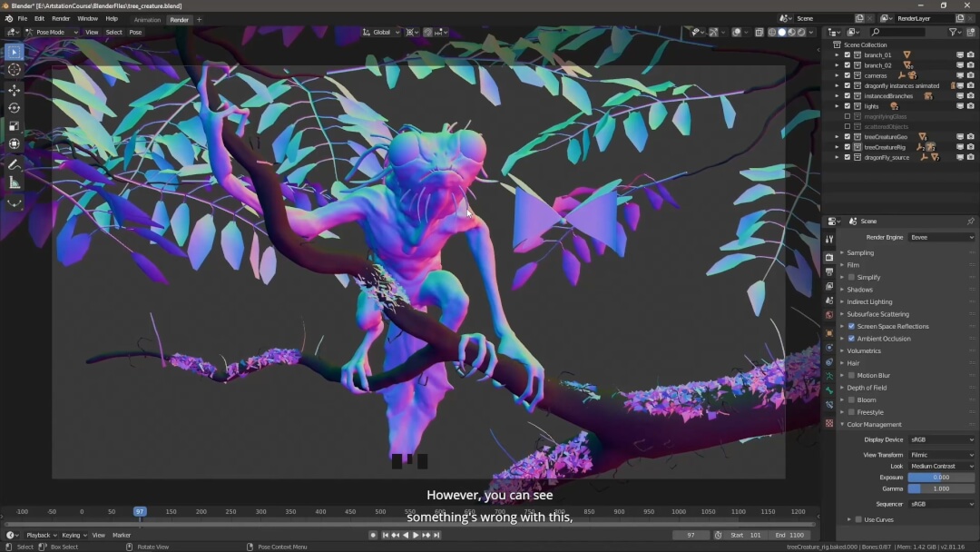The width and height of the screenshot is (980, 552).
Task: Collapse the Color Management panel
Action: tap(842, 425)
